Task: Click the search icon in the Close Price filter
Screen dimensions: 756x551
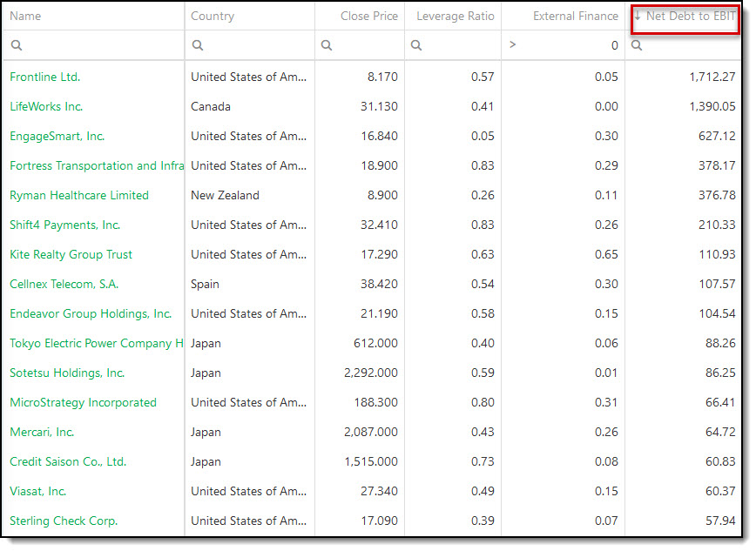Action: (327, 45)
